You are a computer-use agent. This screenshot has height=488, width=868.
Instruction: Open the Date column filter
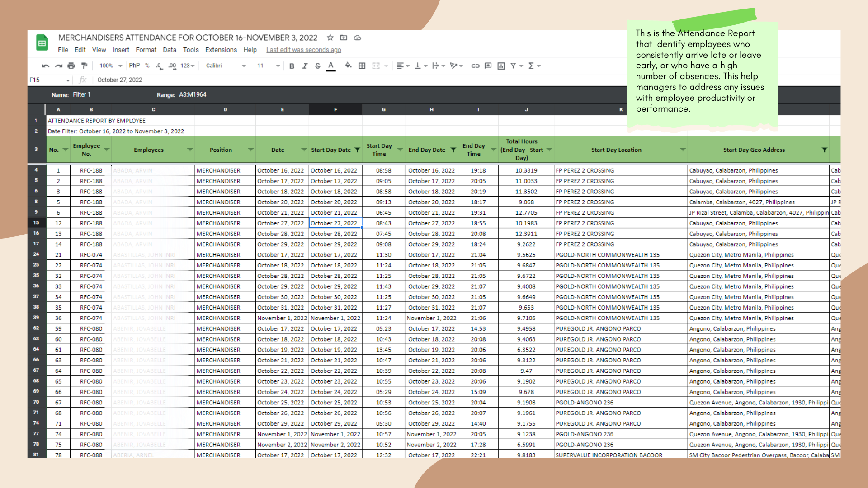point(304,150)
